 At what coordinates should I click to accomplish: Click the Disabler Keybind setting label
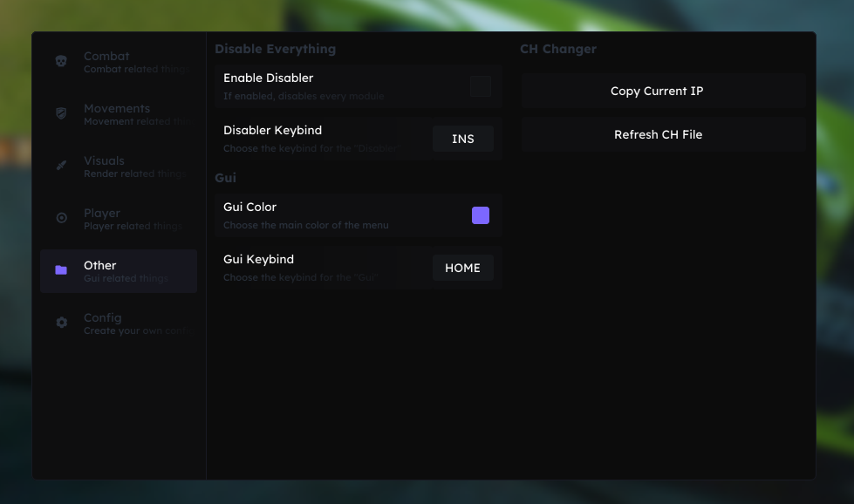pyautogui.click(x=272, y=131)
